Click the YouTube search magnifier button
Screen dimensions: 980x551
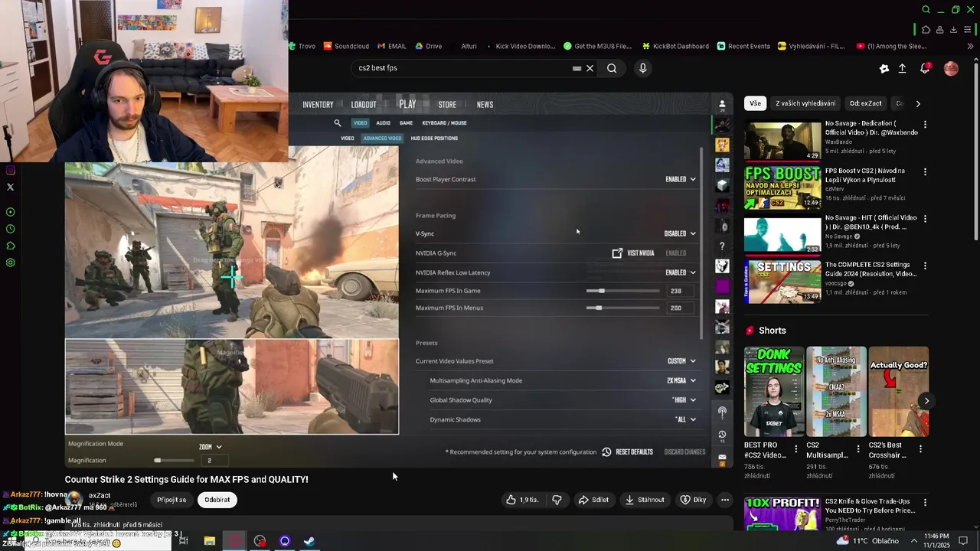612,68
